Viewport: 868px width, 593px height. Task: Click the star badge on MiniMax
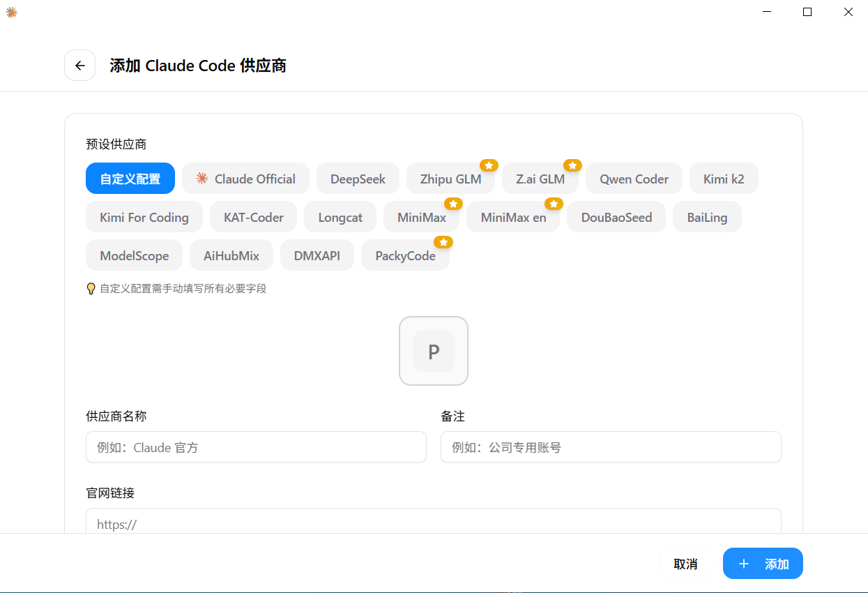453,204
